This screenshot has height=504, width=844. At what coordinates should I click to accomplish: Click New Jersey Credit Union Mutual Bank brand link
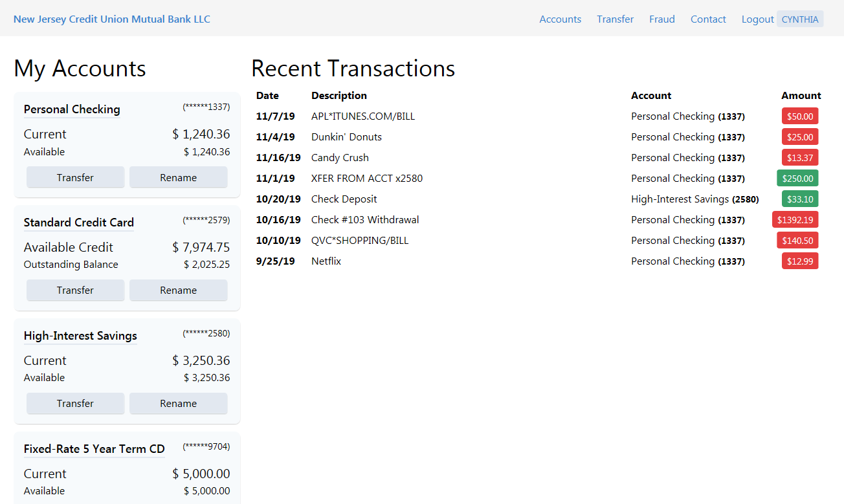tap(112, 19)
